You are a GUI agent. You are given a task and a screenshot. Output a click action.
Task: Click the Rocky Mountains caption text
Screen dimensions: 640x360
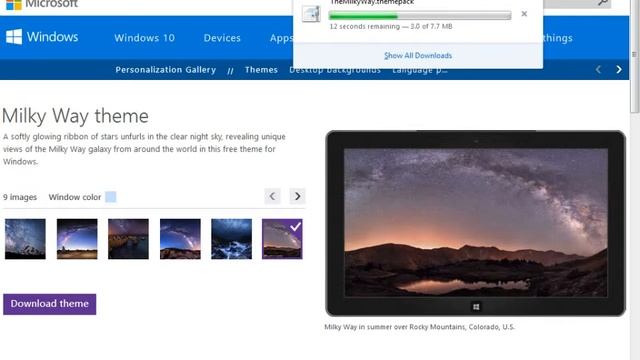[x=420, y=327]
